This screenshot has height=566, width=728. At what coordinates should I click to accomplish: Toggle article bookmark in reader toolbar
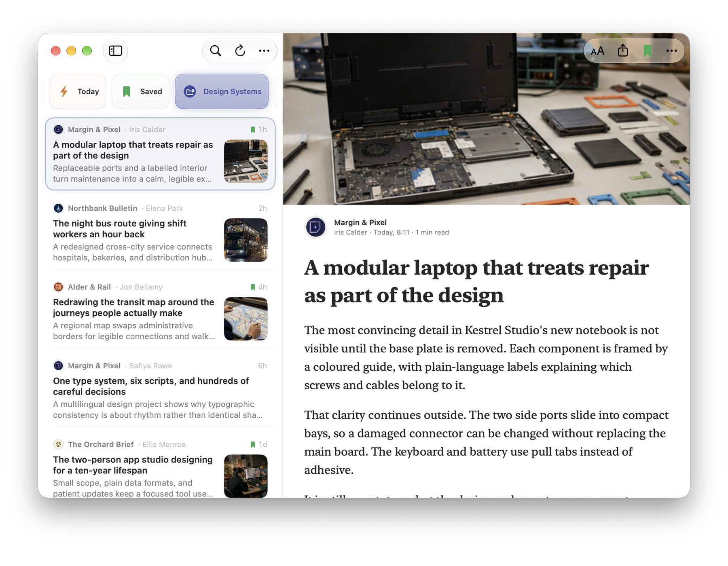coord(648,51)
